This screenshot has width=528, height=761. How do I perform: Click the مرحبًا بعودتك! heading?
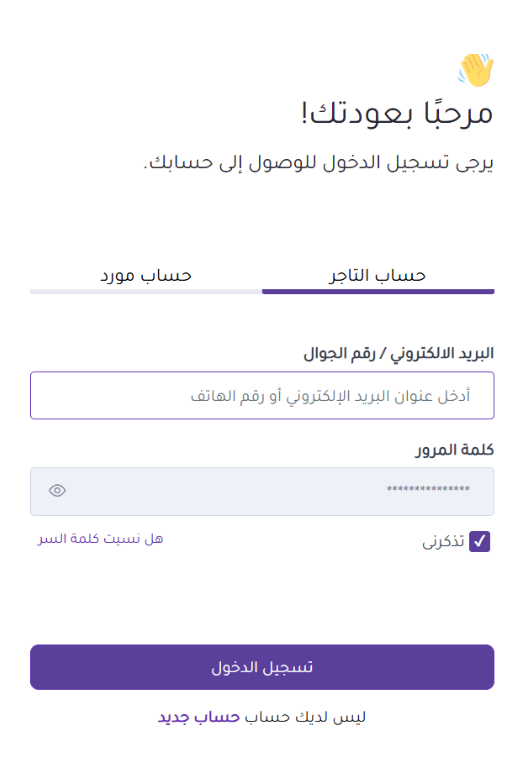(x=397, y=114)
